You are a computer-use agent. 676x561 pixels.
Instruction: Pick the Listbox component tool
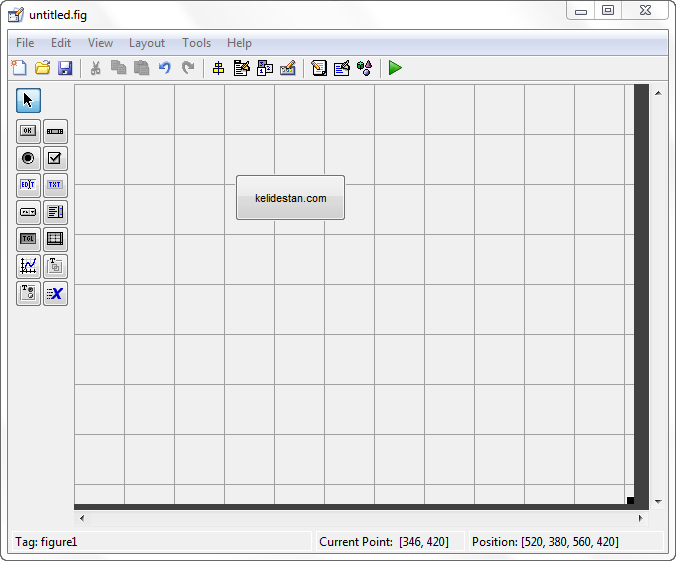(x=55, y=212)
